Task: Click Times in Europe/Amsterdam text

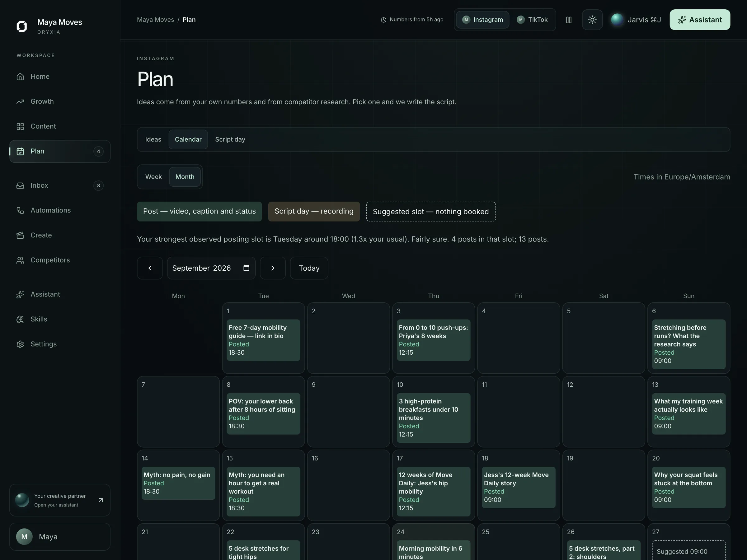Action: pyautogui.click(x=682, y=177)
